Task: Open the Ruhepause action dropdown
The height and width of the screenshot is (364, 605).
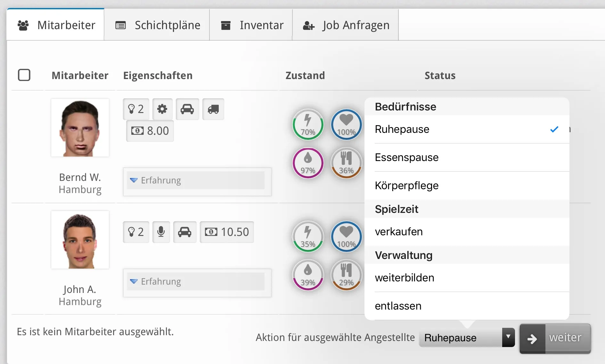Action: 467,338
